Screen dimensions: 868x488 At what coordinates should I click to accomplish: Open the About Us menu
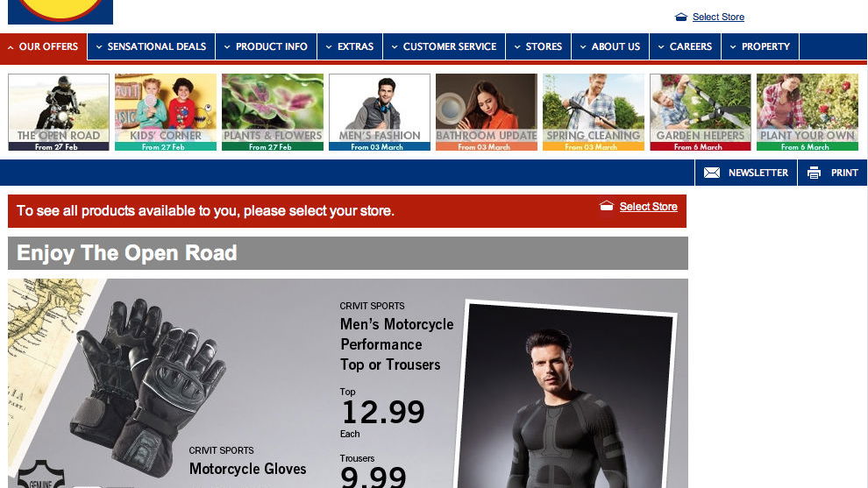click(610, 46)
